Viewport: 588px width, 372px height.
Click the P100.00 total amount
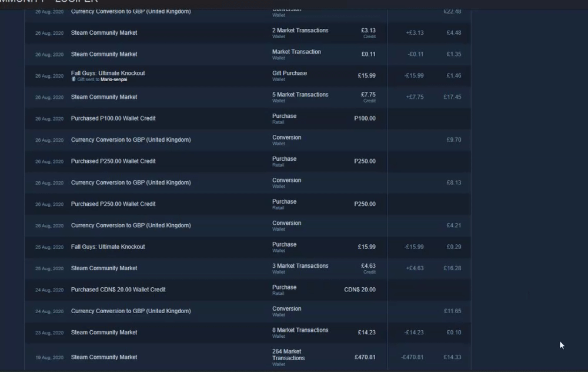365,118
